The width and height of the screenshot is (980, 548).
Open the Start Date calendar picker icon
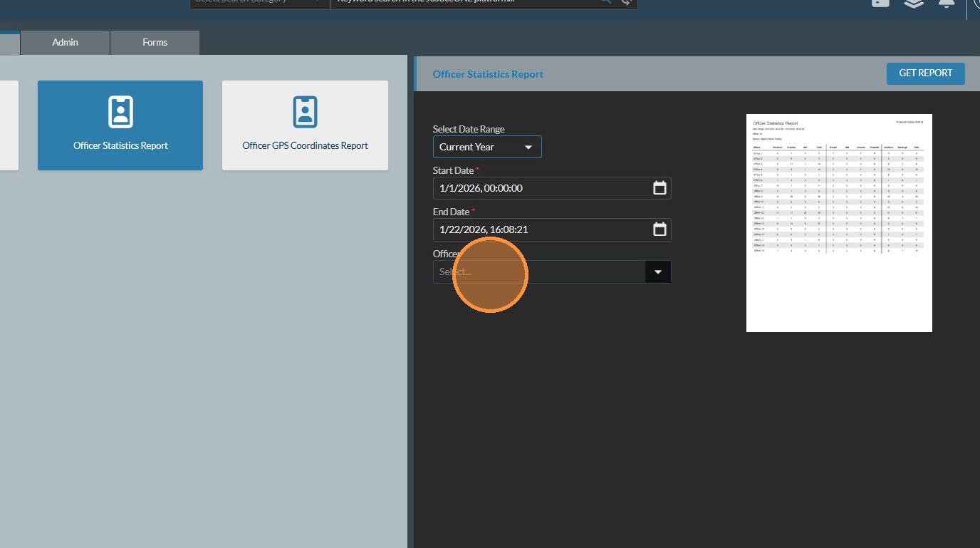pyautogui.click(x=660, y=188)
